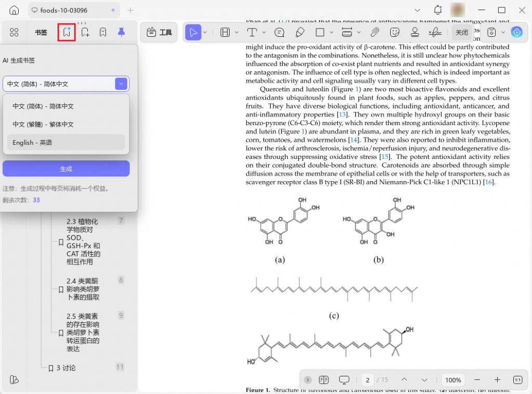Select the English - 英语 language option
This screenshot has height=394, width=532.
click(x=66, y=142)
